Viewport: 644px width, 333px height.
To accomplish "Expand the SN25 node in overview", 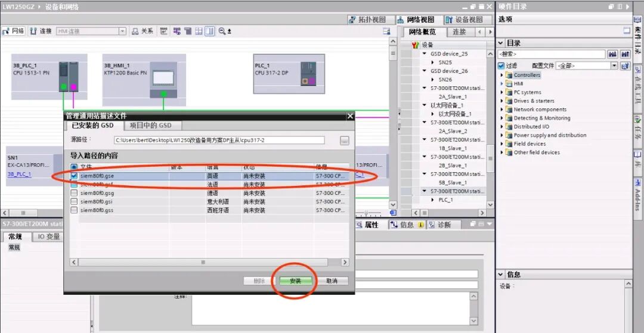I will coord(433,63).
